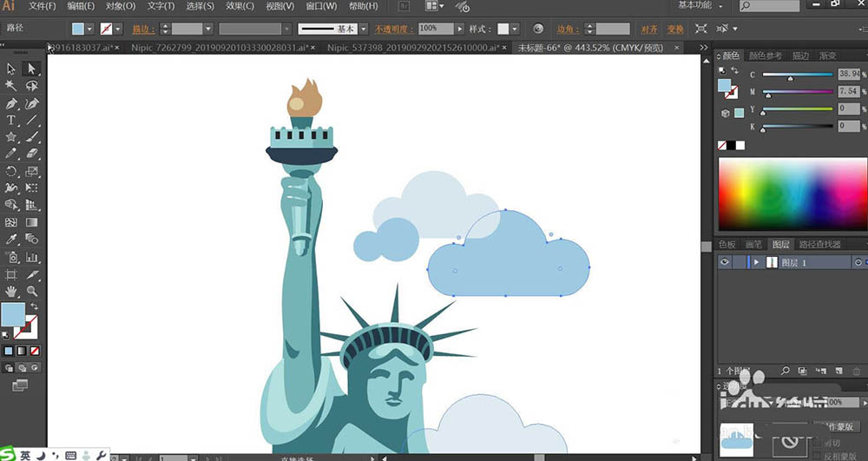Select the Zoom tool
Image resolution: width=868 pixels, height=461 pixels.
coord(31,291)
